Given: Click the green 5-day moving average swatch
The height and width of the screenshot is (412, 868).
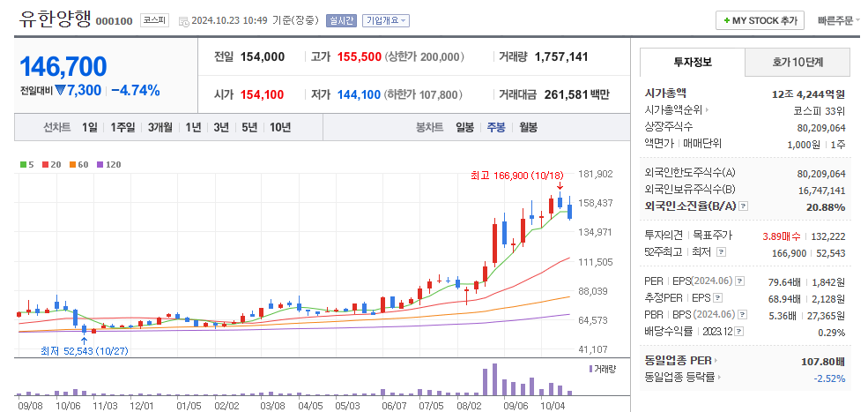Looking at the screenshot, I should 23,165.
